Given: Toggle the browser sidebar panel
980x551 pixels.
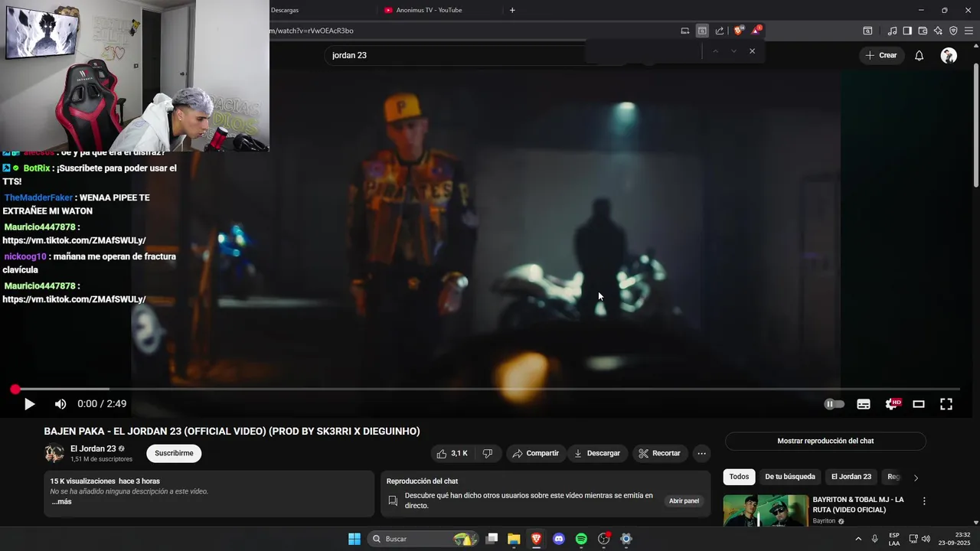Looking at the screenshot, I should 907,31.
